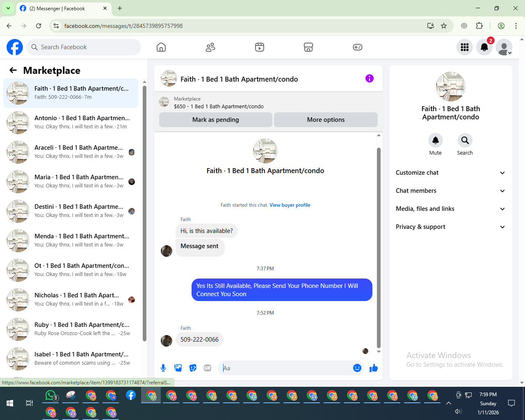The height and width of the screenshot is (420, 525).
Task: Attach a file using the image icon
Action: pos(178,368)
